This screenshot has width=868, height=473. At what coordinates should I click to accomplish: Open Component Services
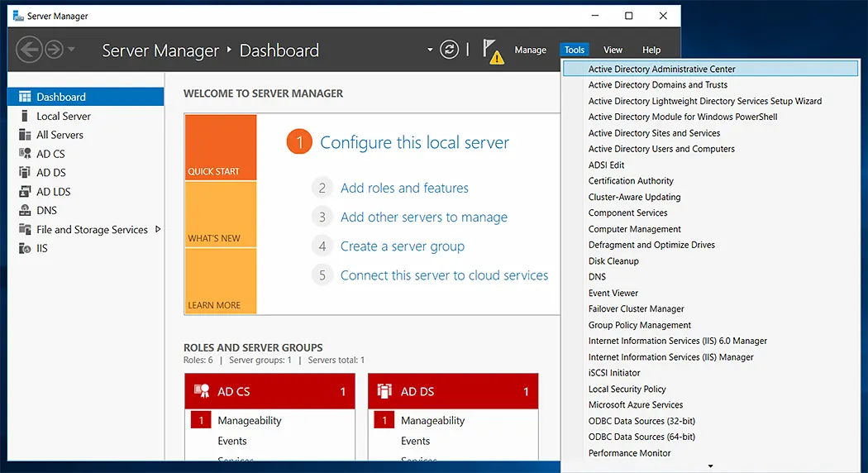point(710,213)
